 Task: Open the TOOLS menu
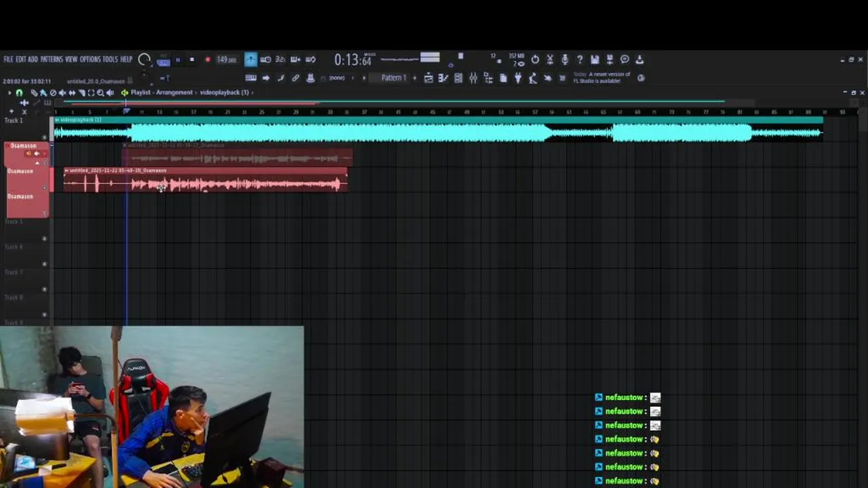coord(110,59)
